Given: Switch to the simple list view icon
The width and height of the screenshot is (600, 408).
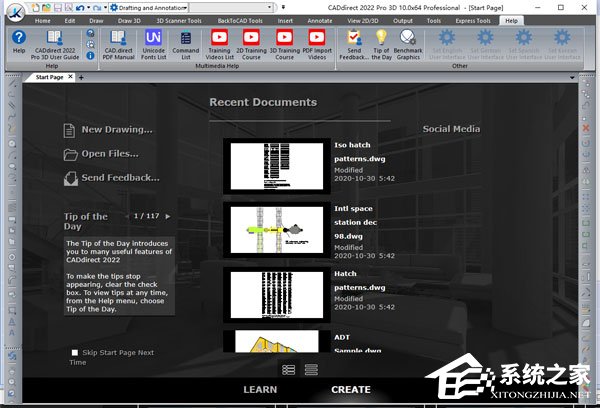Looking at the screenshot, I should 311,369.
